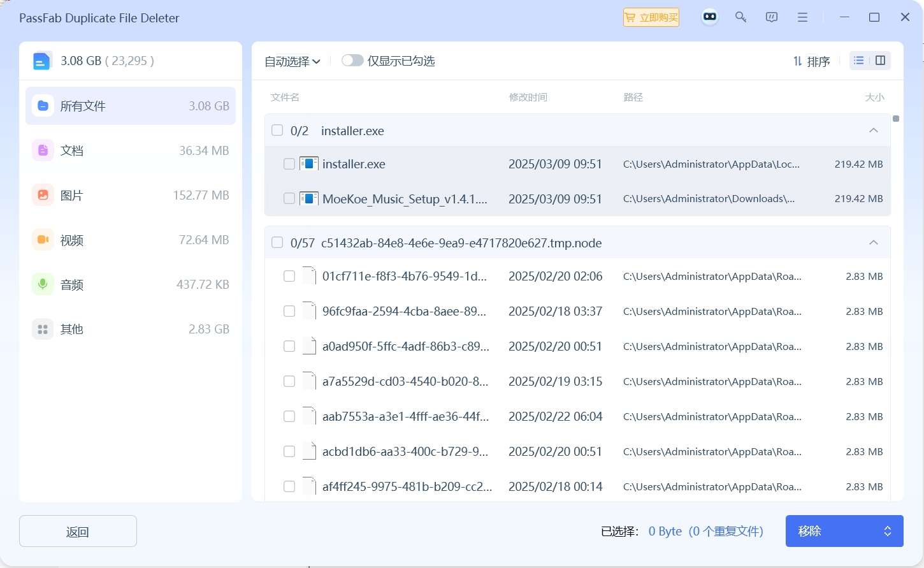Click the a7a5529d file icon
924x568 pixels.
pyautogui.click(x=309, y=381)
